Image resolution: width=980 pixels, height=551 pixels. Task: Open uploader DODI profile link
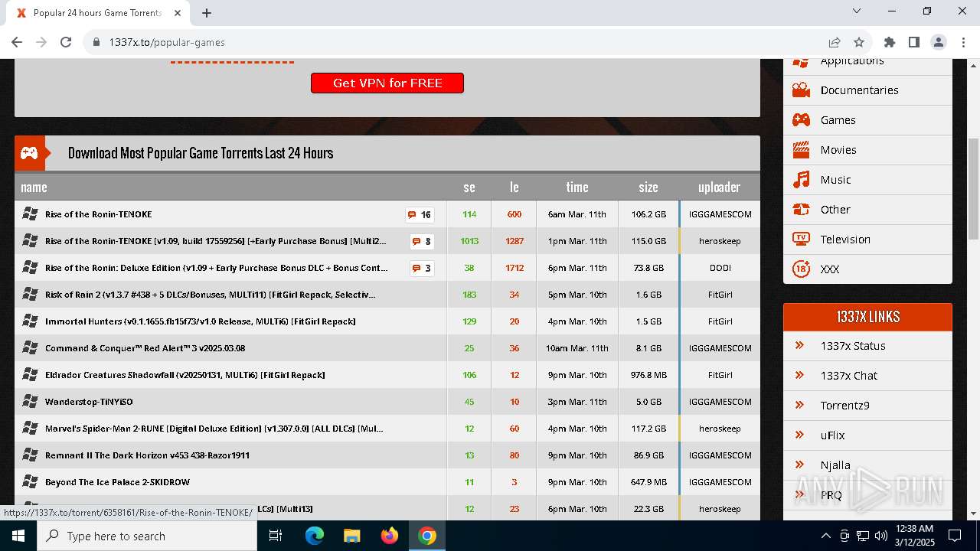720,268
